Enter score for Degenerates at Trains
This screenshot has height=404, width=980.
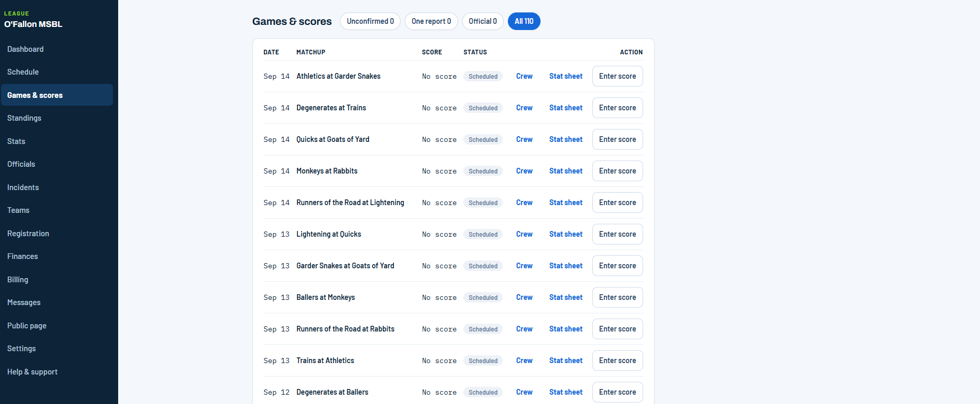point(617,108)
